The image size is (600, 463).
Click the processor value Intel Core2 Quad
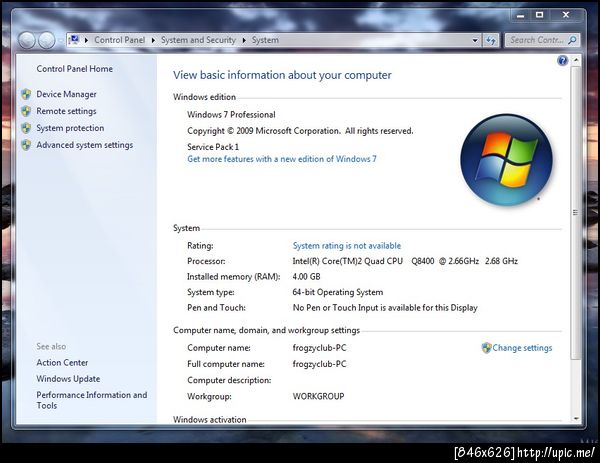(x=405, y=261)
